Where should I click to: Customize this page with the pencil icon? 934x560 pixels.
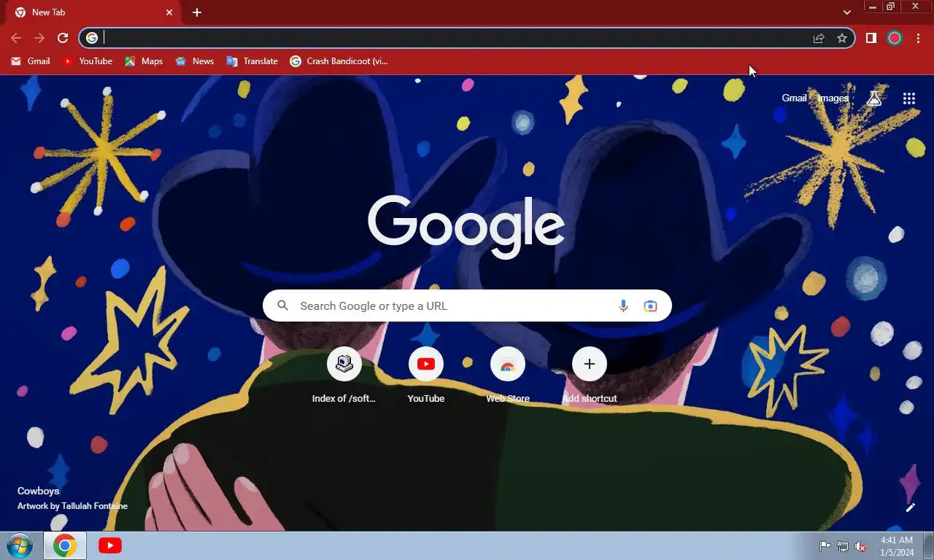pyautogui.click(x=911, y=507)
